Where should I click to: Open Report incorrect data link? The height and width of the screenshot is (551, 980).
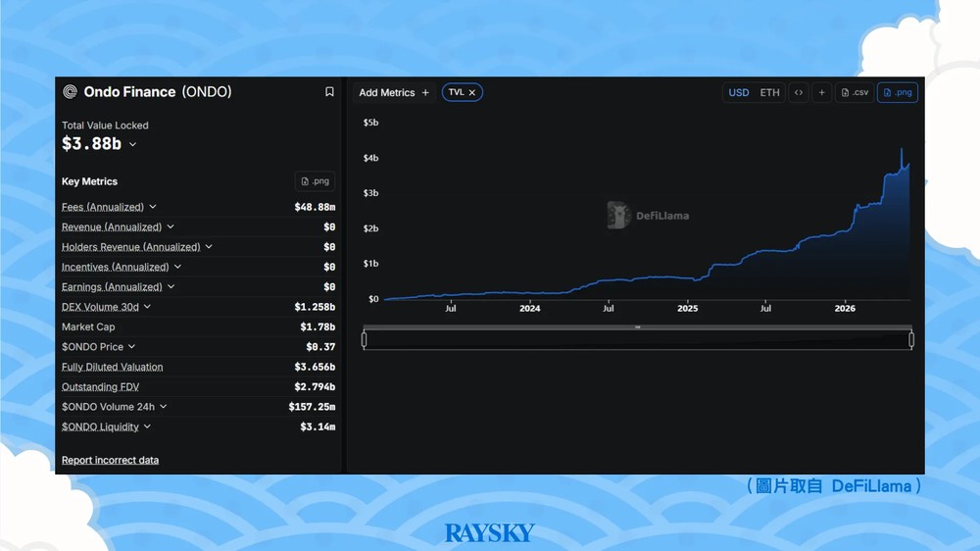pyautogui.click(x=110, y=460)
